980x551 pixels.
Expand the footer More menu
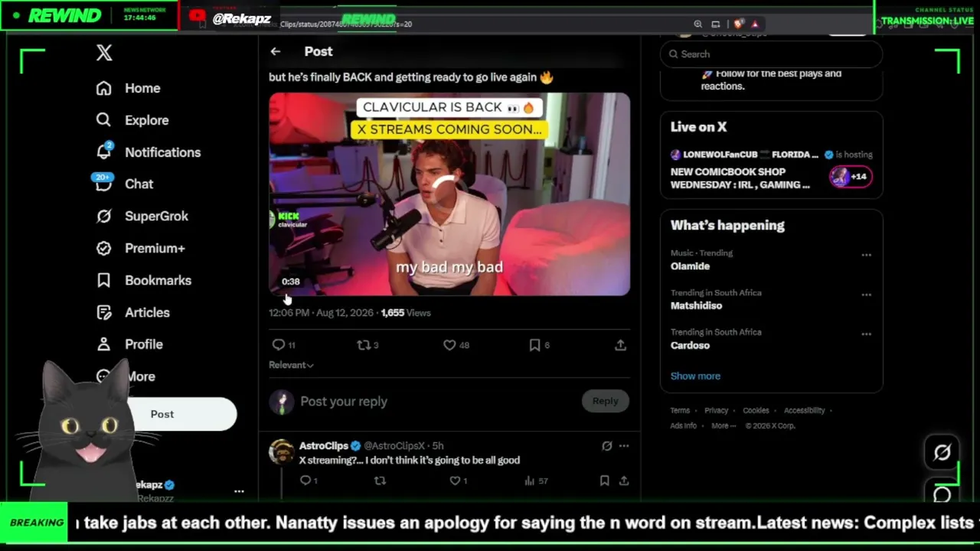(723, 425)
